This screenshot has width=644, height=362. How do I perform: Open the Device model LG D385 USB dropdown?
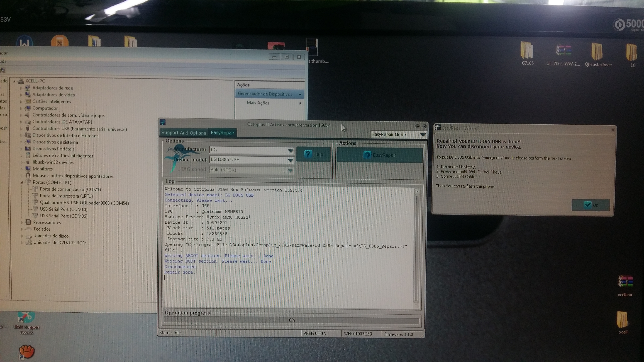click(290, 160)
